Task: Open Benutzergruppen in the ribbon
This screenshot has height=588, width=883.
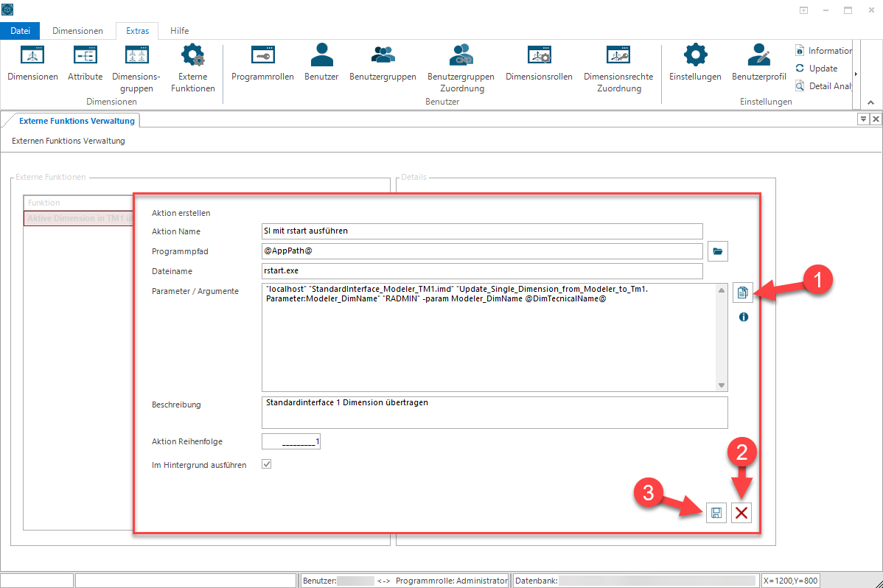Action: click(x=383, y=63)
